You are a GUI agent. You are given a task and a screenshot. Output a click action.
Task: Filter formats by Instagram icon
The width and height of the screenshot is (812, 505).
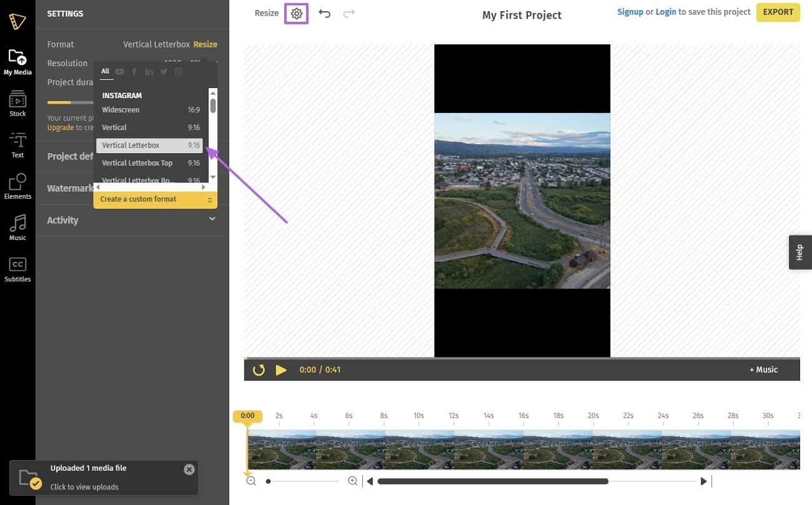179,72
